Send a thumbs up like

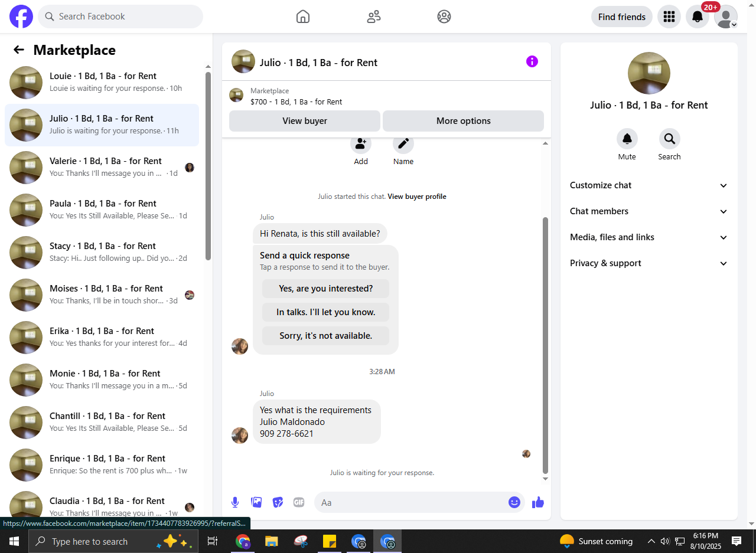[537, 502]
